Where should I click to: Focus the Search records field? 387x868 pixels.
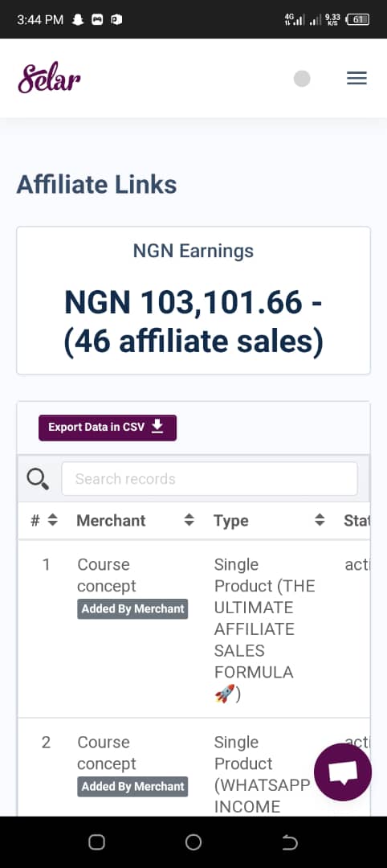210,479
